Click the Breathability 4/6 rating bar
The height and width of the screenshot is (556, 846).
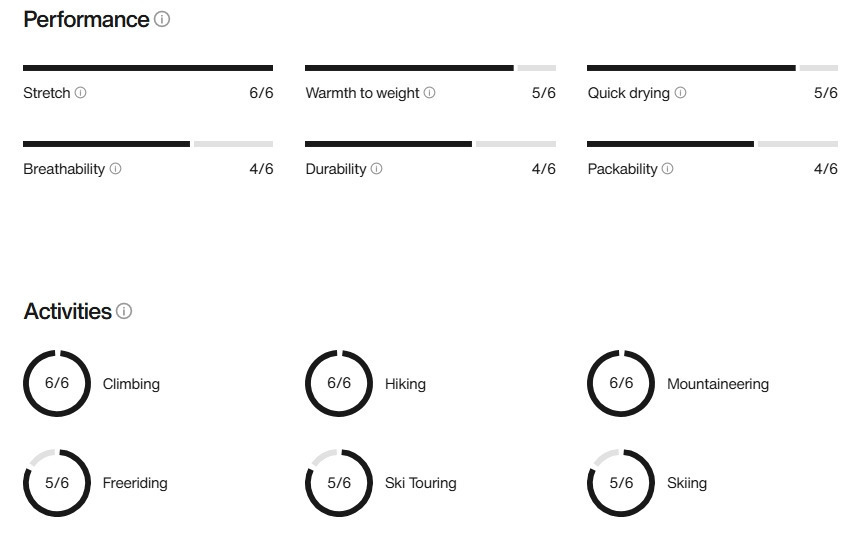point(148,144)
